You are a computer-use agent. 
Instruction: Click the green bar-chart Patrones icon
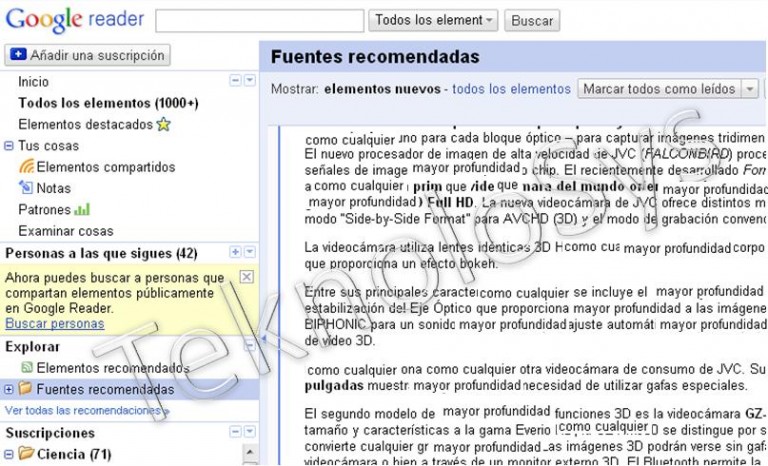tap(82, 210)
